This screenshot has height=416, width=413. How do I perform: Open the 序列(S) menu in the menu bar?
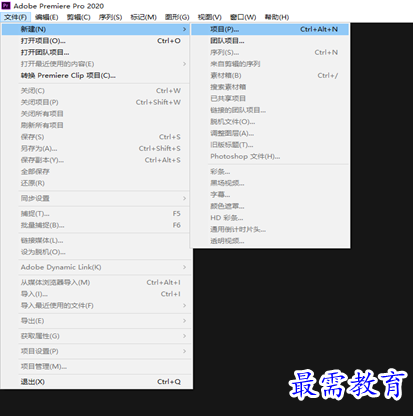click(110, 17)
